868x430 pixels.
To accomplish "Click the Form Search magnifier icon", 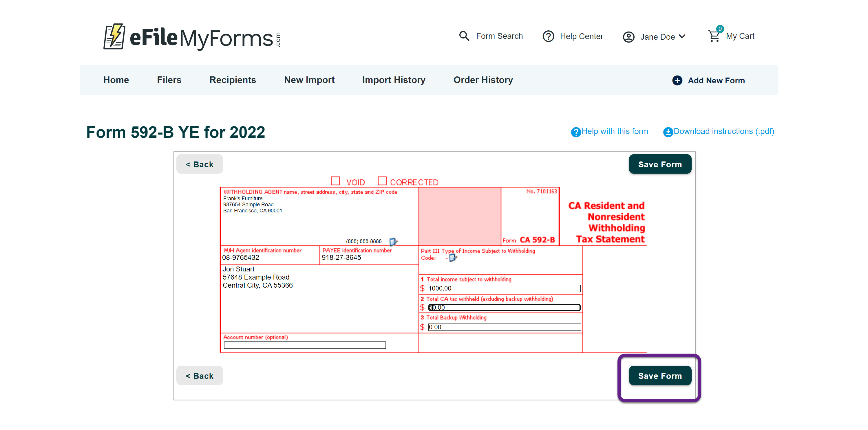I will click(x=464, y=36).
